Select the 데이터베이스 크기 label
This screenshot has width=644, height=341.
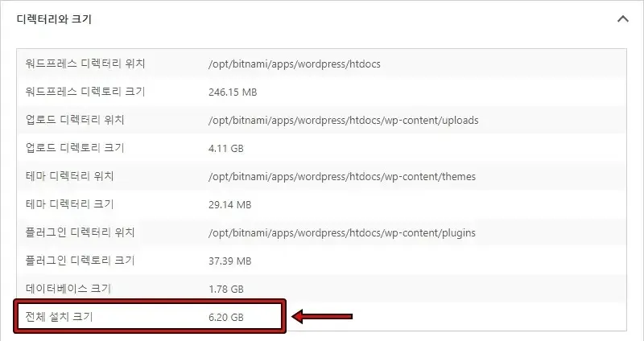pyautogui.click(x=68, y=289)
